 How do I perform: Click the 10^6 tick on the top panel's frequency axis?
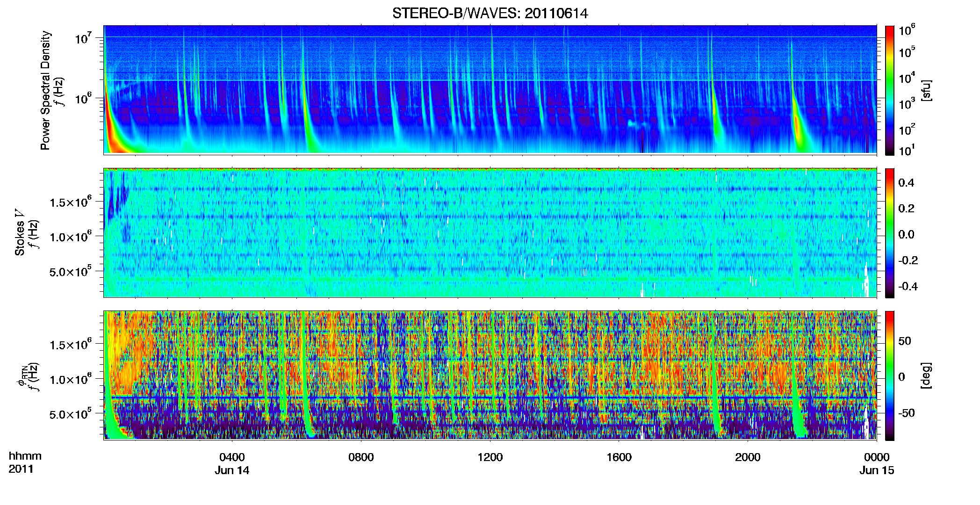tap(84, 99)
